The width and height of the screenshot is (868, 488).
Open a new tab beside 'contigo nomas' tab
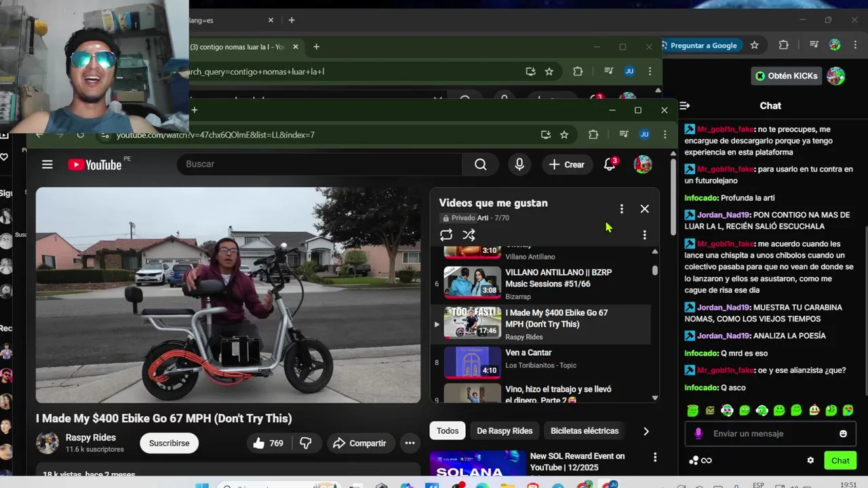[x=316, y=47]
